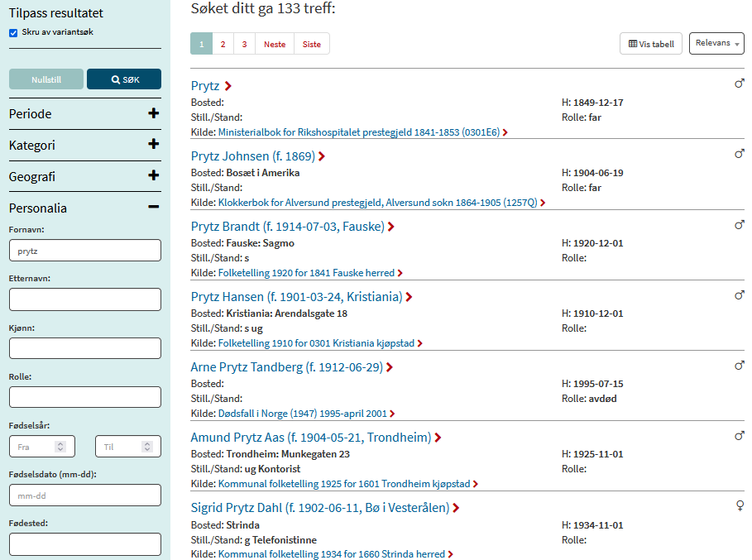Expand the Kategori filter section
The width and height of the screenshot is (752, 560).
tap(153, 145)
